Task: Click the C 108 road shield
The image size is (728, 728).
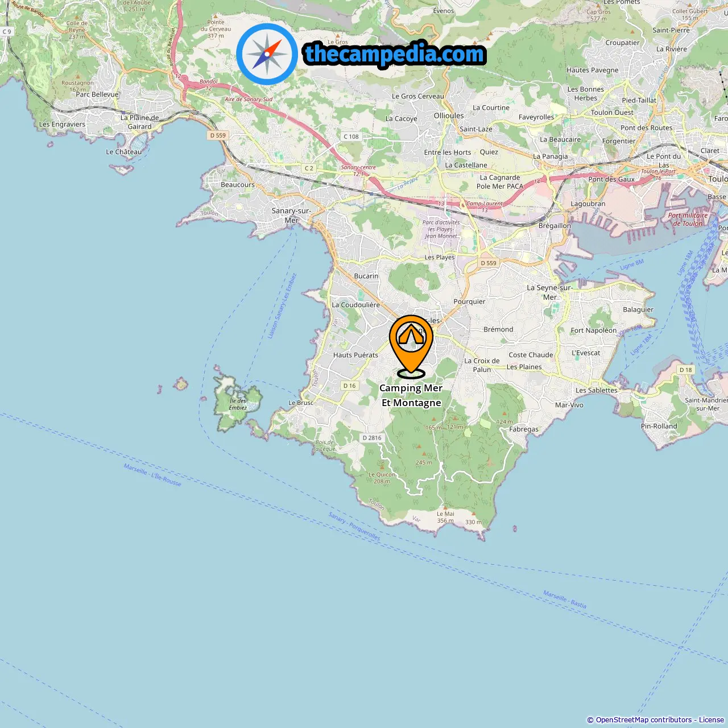Action: 351,136
